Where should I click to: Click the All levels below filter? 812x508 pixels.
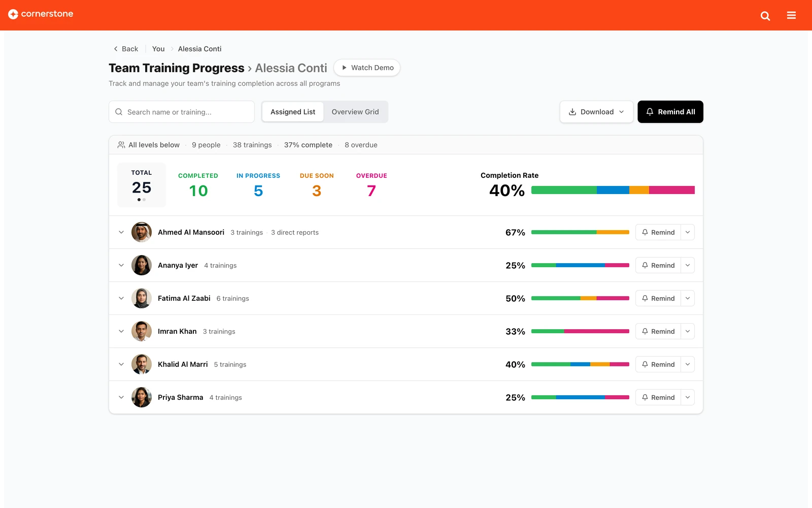click(149, 145)
